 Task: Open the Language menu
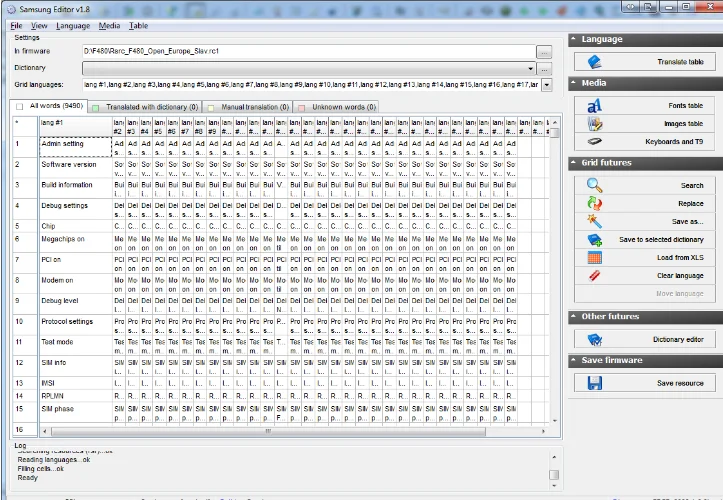[x=73, y=26]
